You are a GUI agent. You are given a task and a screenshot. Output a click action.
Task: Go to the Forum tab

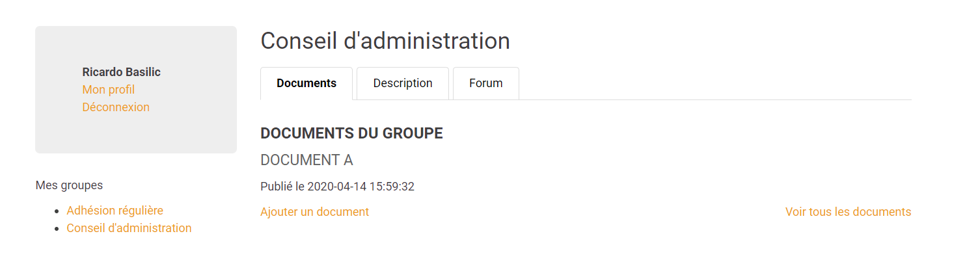click(486, 83)
